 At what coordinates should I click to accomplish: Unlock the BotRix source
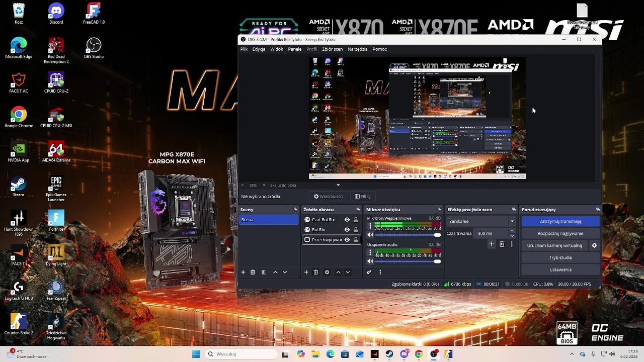[356, 230]
